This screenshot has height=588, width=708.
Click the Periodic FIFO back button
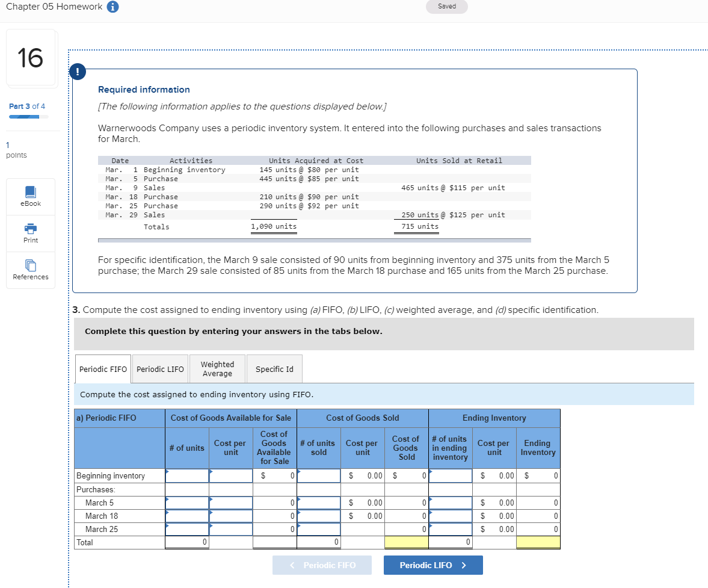click(x=322, y=565)
